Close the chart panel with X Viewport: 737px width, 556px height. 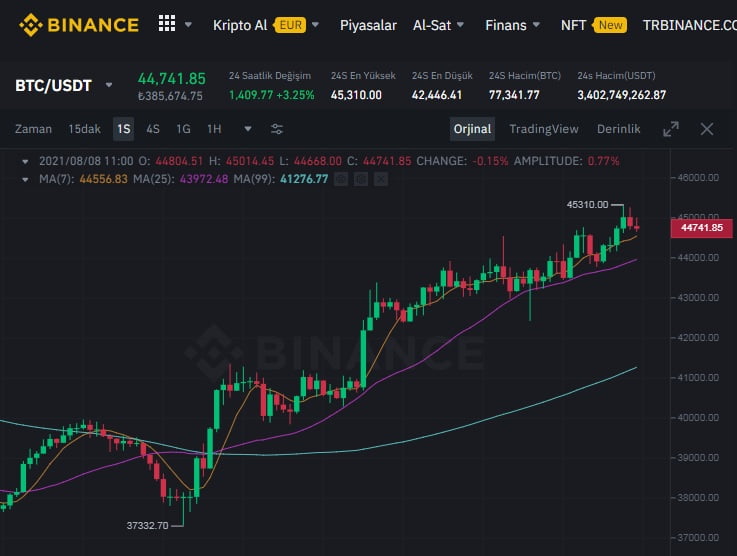(707, 129)
